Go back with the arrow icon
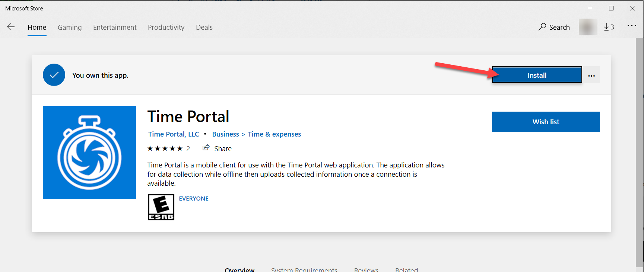 click(11, 27)
